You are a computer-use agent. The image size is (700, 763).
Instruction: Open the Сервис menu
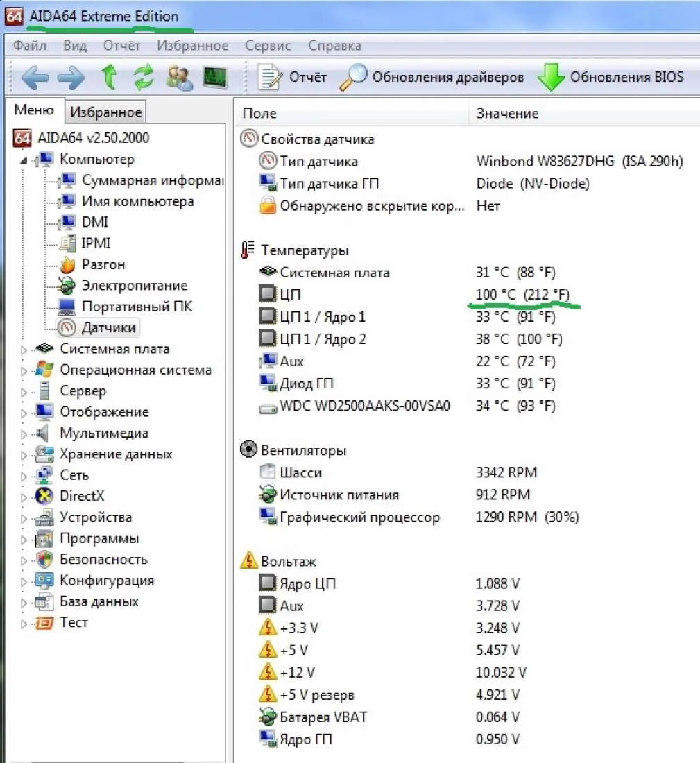268,46
